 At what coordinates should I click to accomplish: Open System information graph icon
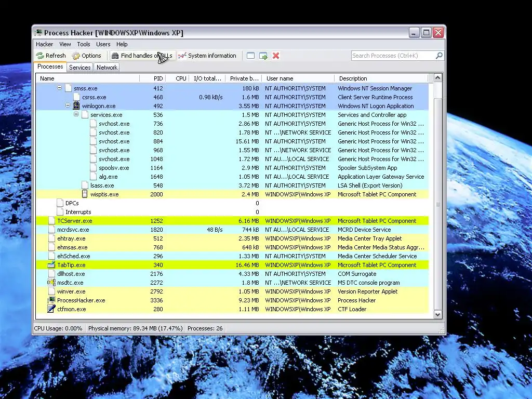tap(182, 56)
